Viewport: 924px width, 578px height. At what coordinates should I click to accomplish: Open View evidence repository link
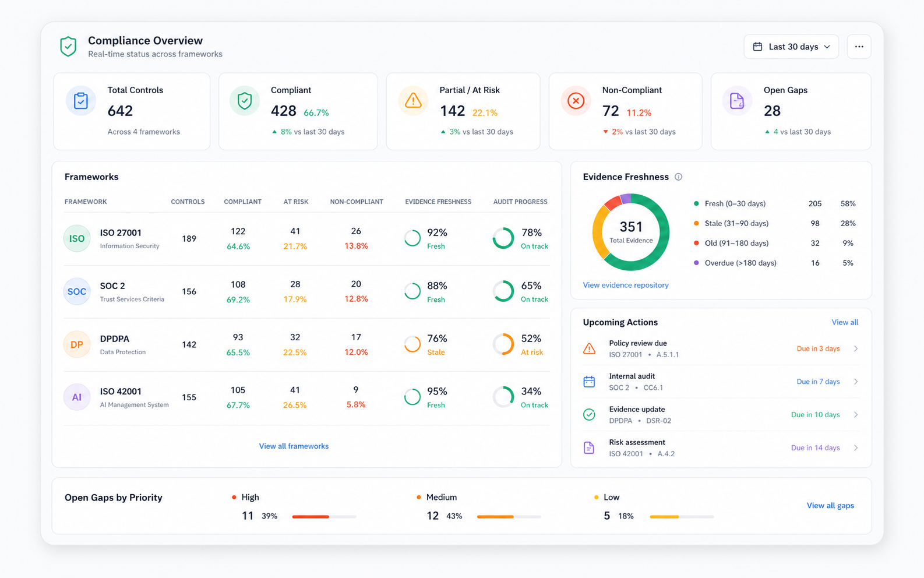626,285
